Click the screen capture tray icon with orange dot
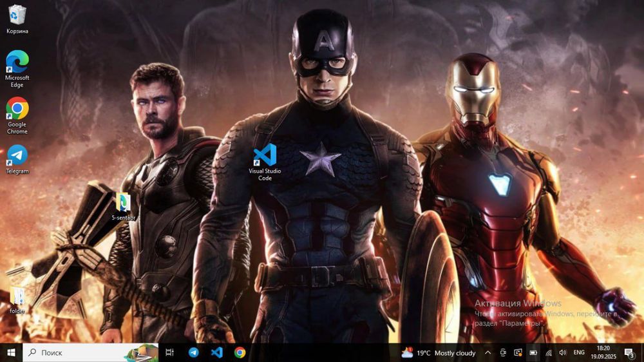Screen dimensions: 644x362 tap(518, 352)
